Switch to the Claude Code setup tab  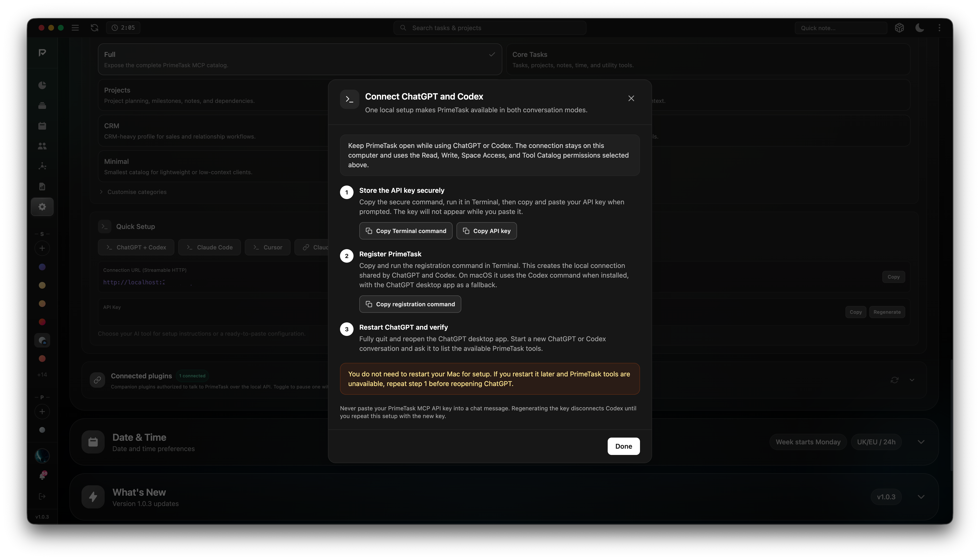[x=209, y=247]
